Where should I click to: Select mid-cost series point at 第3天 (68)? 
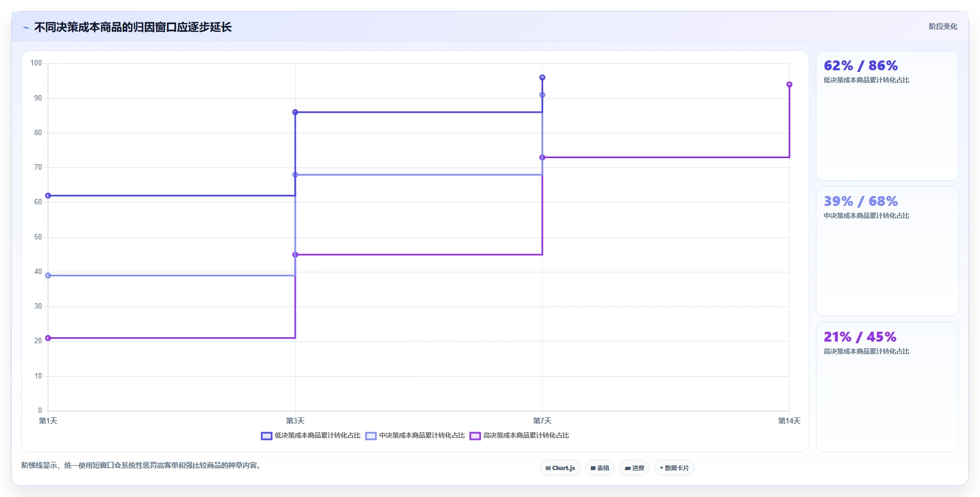pyautogui.click(x=295, y=175)
